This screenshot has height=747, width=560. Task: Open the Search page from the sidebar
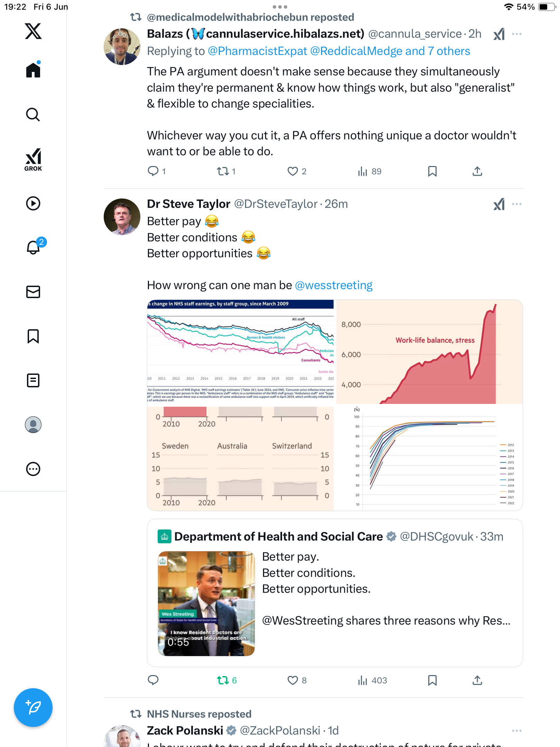33,114
